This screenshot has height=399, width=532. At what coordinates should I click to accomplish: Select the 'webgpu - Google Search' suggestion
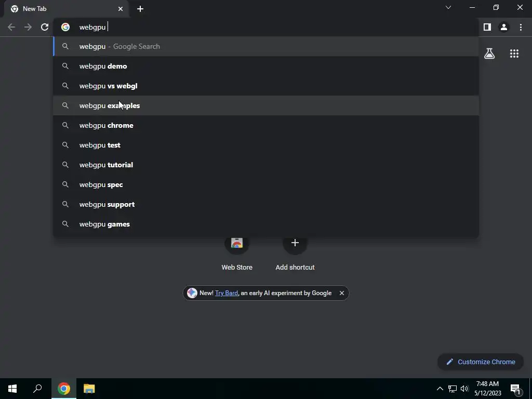pos(266,46)
